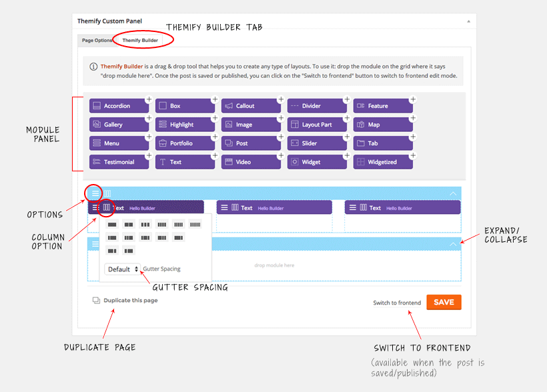Click the Switch to frontend link
This screenshot has height=392, width=547.
[397, 303]
